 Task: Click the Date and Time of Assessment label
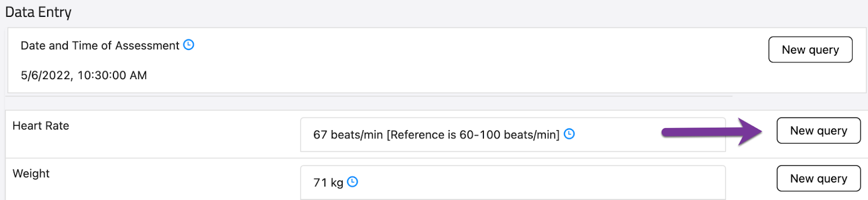(100, 46)
